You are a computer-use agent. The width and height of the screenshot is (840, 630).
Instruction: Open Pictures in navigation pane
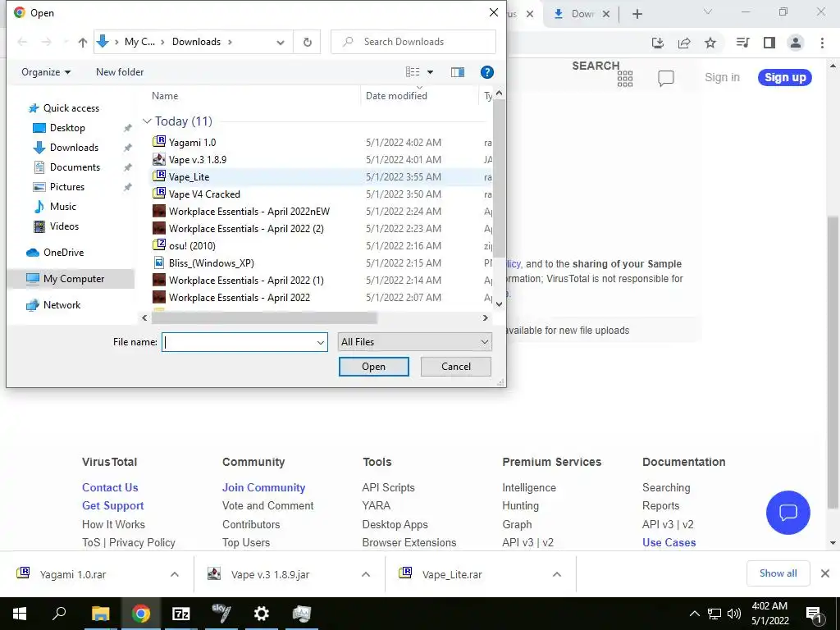tap(67, 187)
